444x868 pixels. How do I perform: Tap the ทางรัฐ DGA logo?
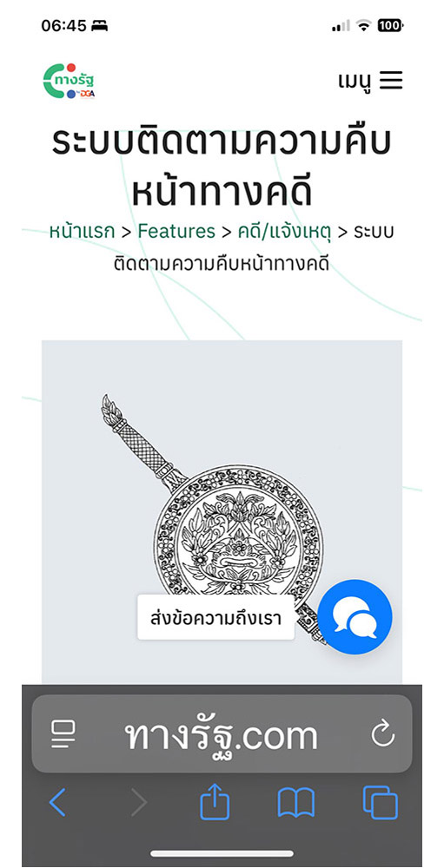[69, 81]
